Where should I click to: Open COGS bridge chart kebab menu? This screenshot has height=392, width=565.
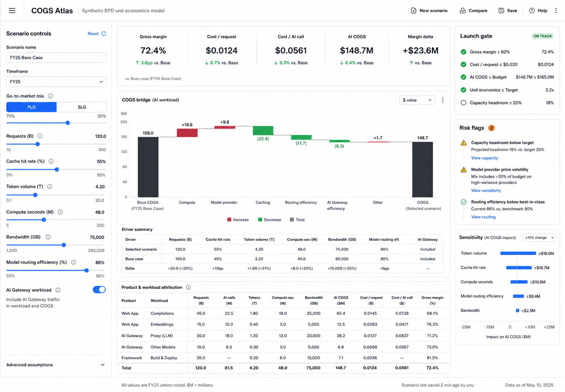(x=443, y=100)
